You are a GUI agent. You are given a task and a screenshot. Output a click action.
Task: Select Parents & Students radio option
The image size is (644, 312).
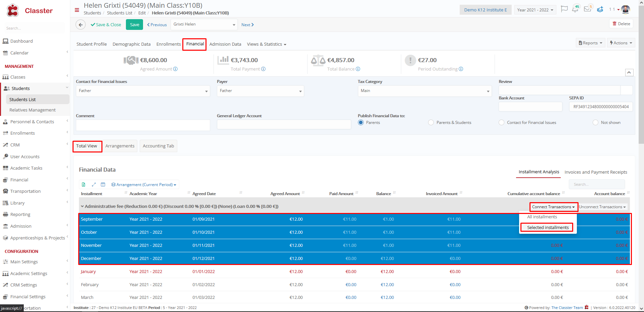pyautogui.click(x=431, y=123)
